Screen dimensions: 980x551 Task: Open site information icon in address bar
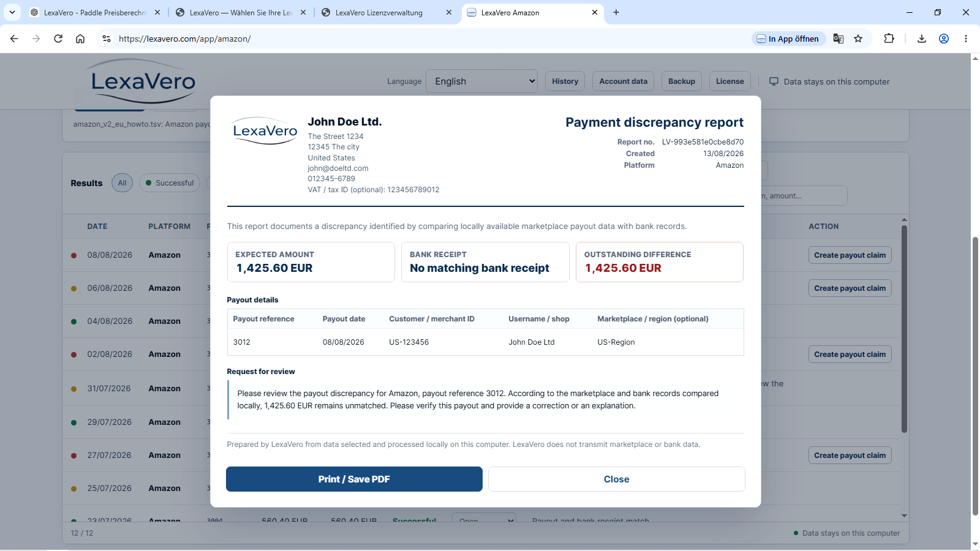click(x=107, y=39)
